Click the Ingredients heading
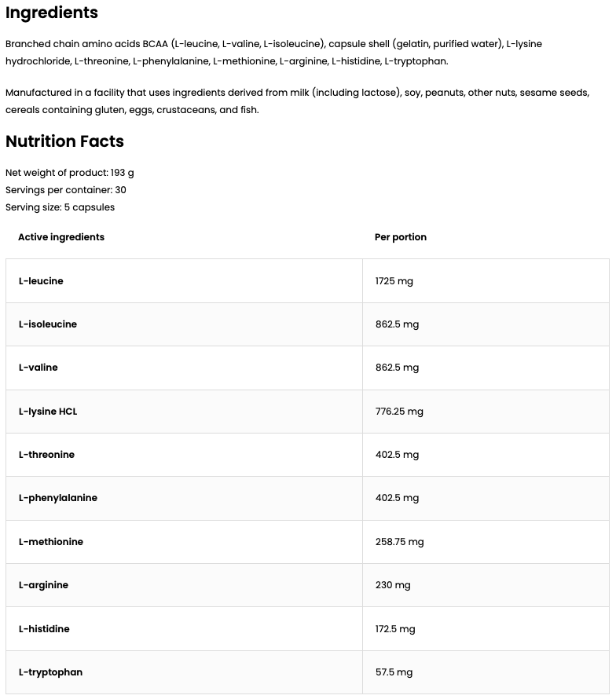616x699 pixels. [52, 13]
